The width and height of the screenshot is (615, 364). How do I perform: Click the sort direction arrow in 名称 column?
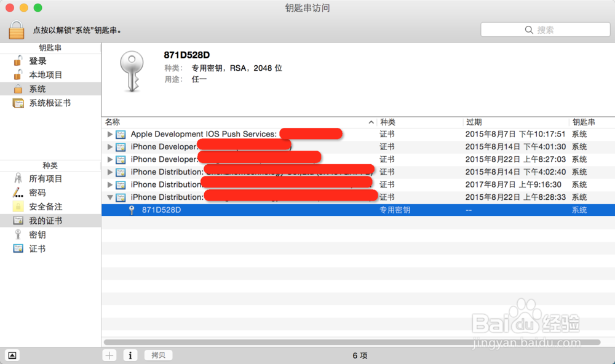pos(371,122)
